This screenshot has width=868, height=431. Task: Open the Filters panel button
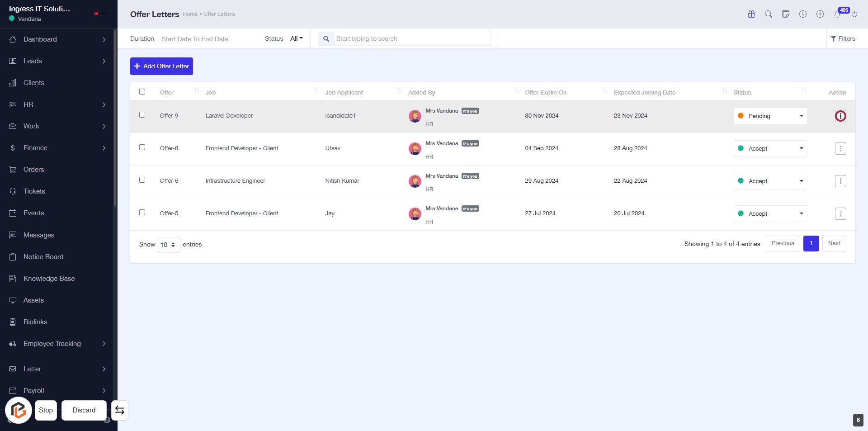coord(842,39)
